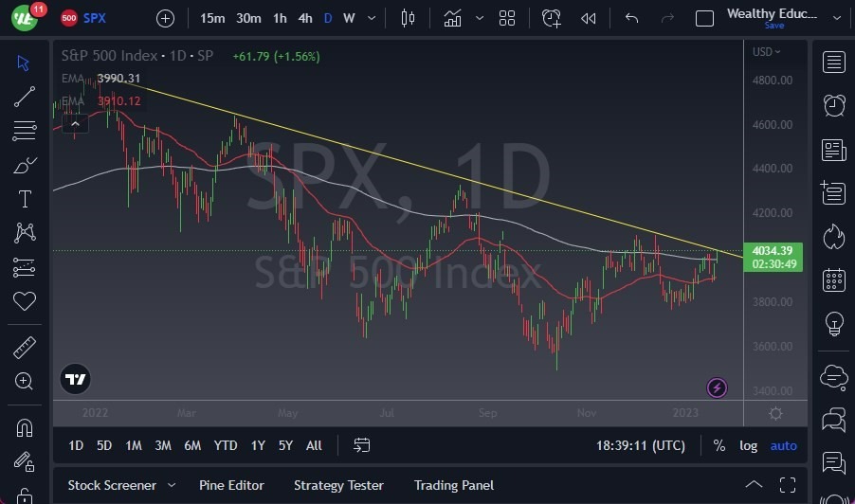Open the Stock Screener tab

(112, 485)
